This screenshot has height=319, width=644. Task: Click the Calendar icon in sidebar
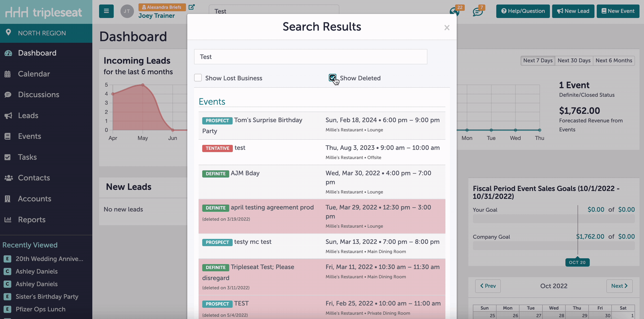8,74
